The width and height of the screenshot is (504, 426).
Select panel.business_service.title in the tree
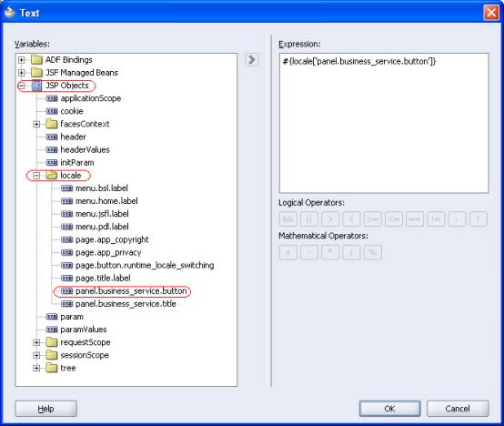point(126,304)
